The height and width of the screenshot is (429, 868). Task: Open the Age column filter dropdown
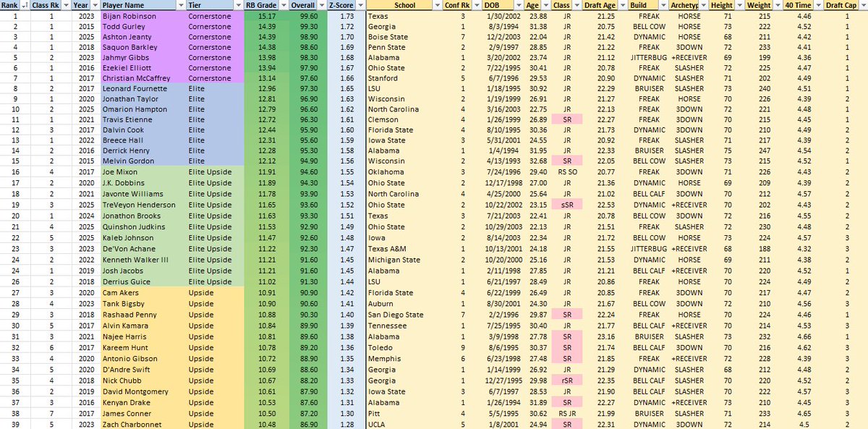tap(545, 5)
